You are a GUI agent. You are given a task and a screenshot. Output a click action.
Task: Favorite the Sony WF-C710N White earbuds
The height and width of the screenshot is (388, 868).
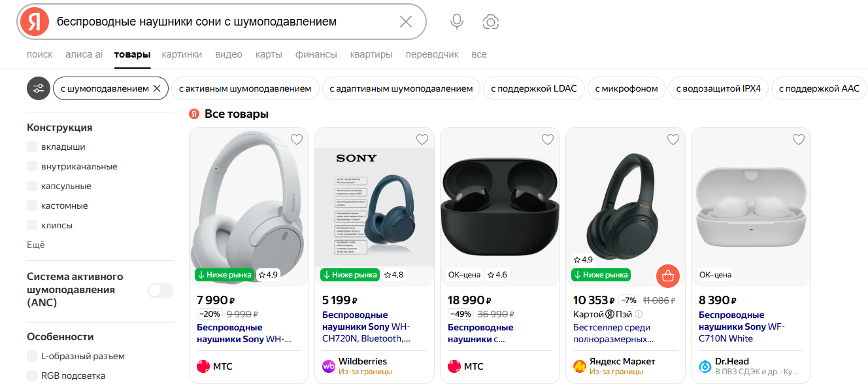798,139
